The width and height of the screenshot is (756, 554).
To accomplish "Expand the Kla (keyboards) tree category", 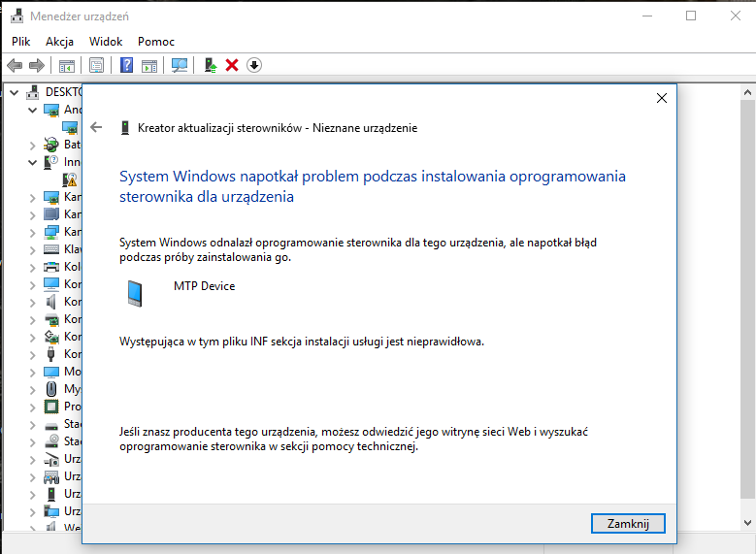I will tap(32, 249).
